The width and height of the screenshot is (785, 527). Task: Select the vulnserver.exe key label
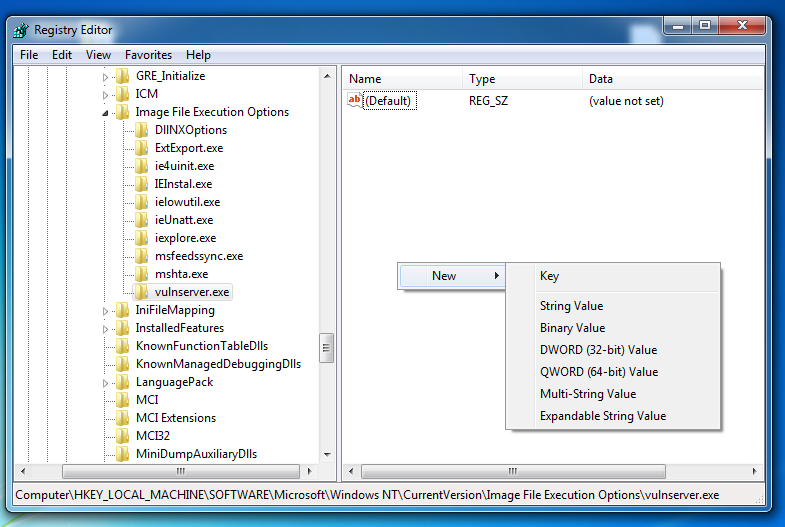(x=192, y=292)
